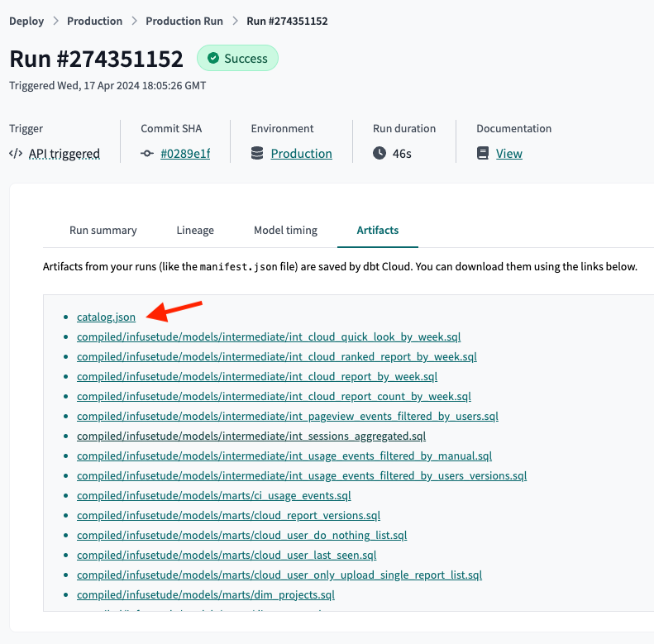This screenshot has height=644, width=654.
Task: Navigate to Production breadcrumb link
Action: [x=94, y=21]
